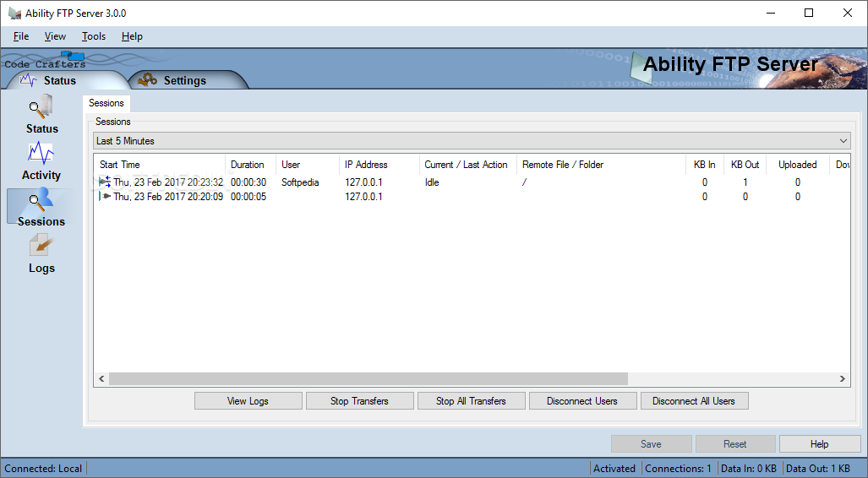
Task: Click the Disconnect All Users button
Action: (x=694, y=401)
